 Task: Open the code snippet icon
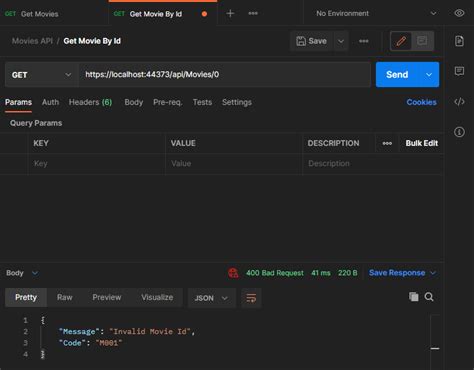(x=459, y=102)
